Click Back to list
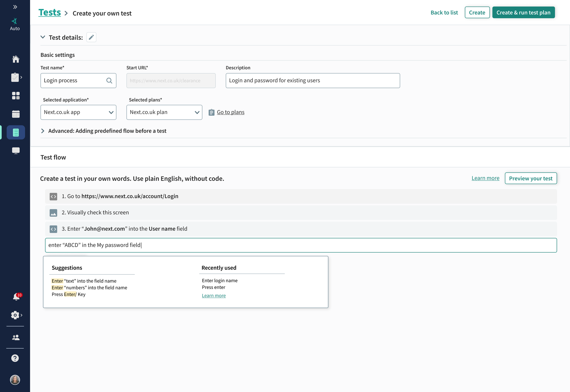The image size is (570, 392). [444, 13]
